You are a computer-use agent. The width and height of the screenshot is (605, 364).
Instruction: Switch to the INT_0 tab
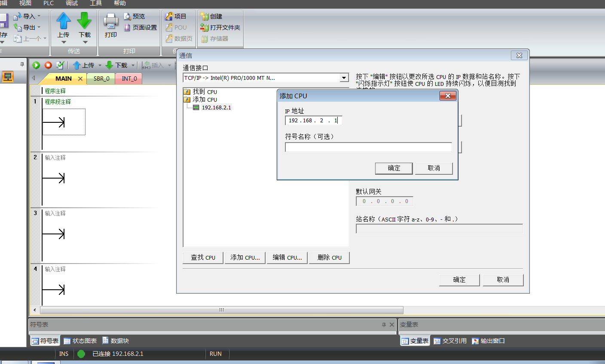(129, 79)
